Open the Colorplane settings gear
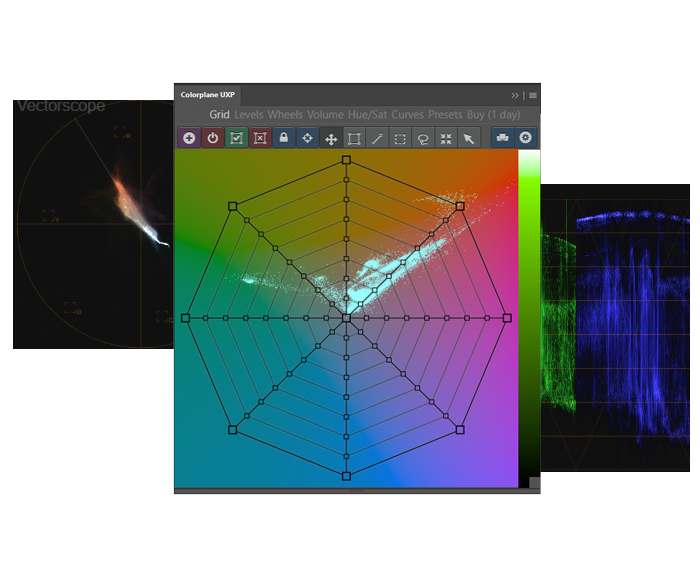Viewport: 700px width, 580px height. coord(526,138)
